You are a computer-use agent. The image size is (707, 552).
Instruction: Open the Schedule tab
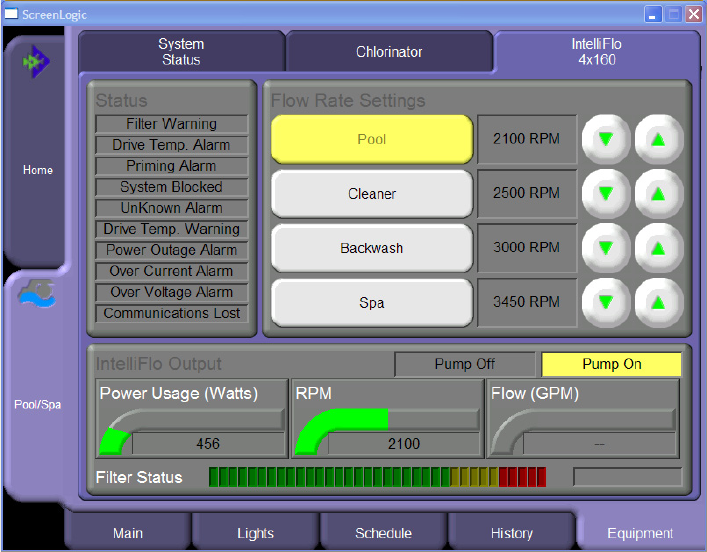click(x=383, y=533)
